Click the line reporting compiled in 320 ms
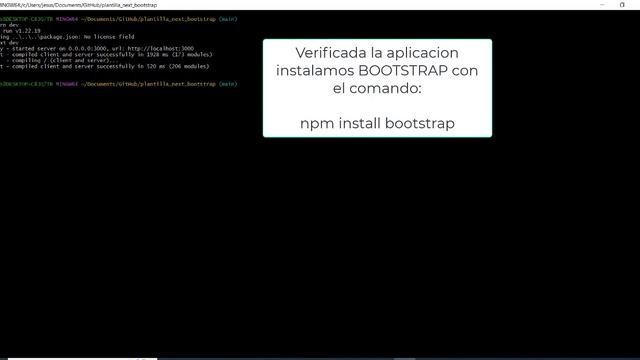This screenshot has height=360, width=640. click(x=104, y=66)
